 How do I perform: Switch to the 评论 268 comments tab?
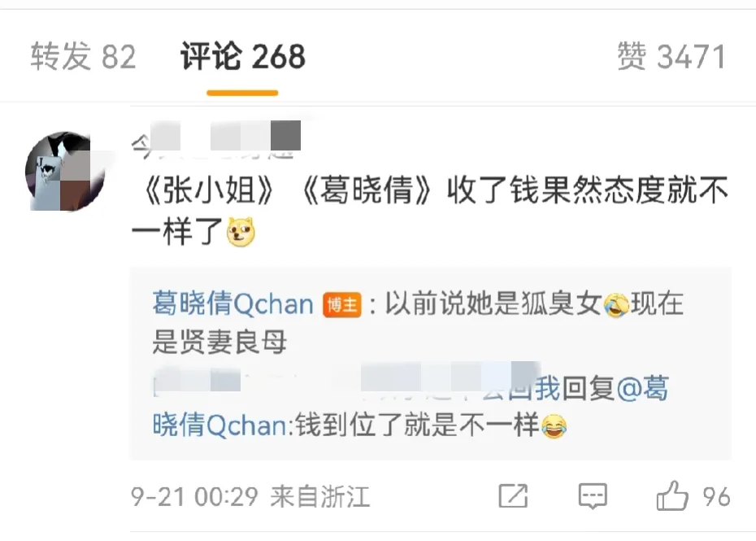243,56
